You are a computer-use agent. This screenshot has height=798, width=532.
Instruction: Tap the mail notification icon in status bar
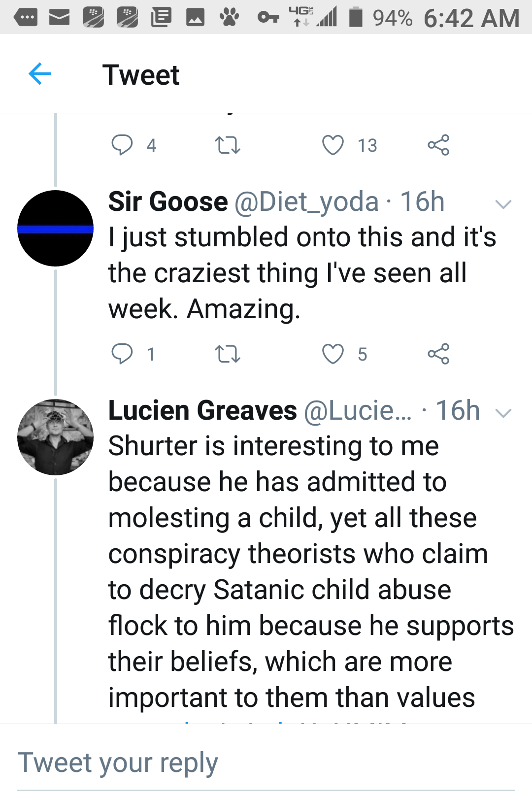pyautogui.click(x=59, y=18)
